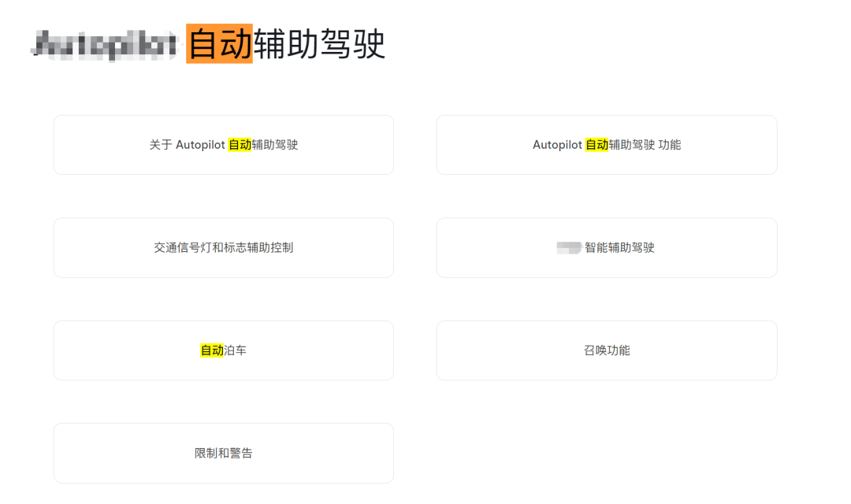Click the pixelated Autopilot wordmark in the title
851x504 pixels.
pyautogui.click(x=102, y=43)
